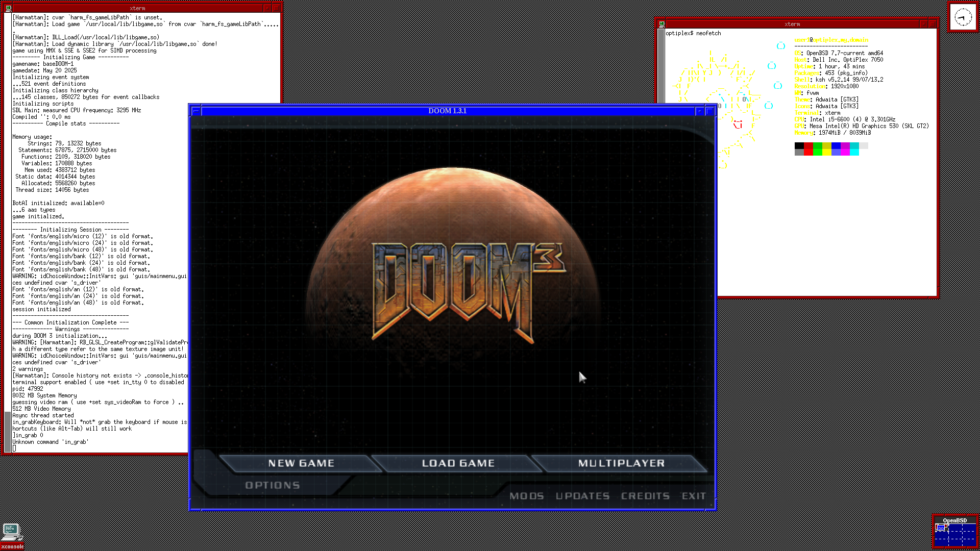980x551 pixels.
Task: Click the Updates link
Action: tap(582, 496)
